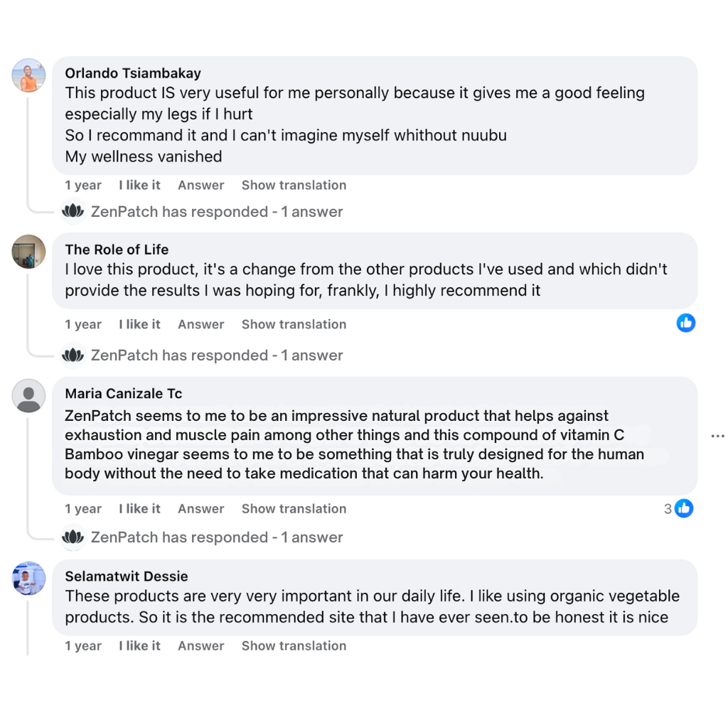Click Answer under The Role of Life comment
This screenshot has height=728, width=728.
click(x=201, y=325)
